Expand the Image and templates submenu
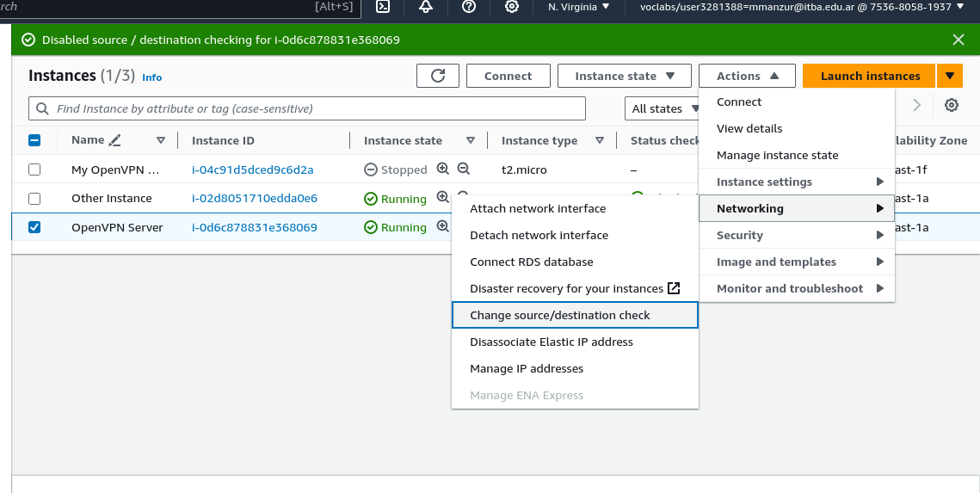 (x=796, y=262)
